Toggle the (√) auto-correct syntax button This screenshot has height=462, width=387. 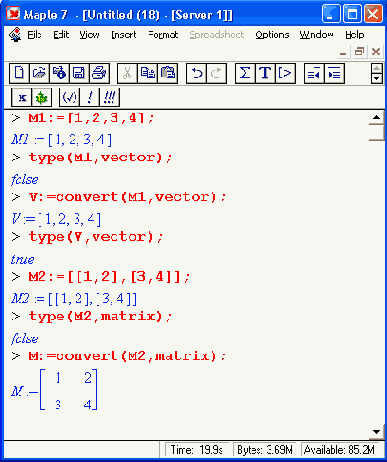(x=69, y=97)
